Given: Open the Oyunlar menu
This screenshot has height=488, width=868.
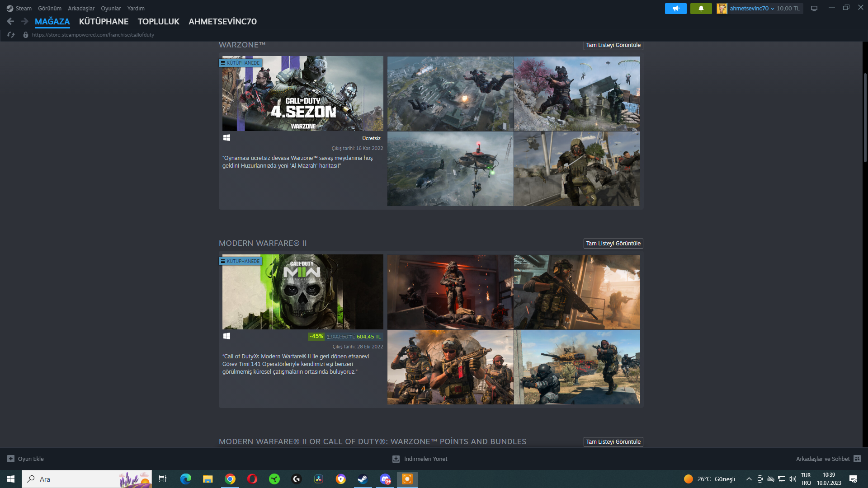Looking at the screenshot, I should coord(111,9).
